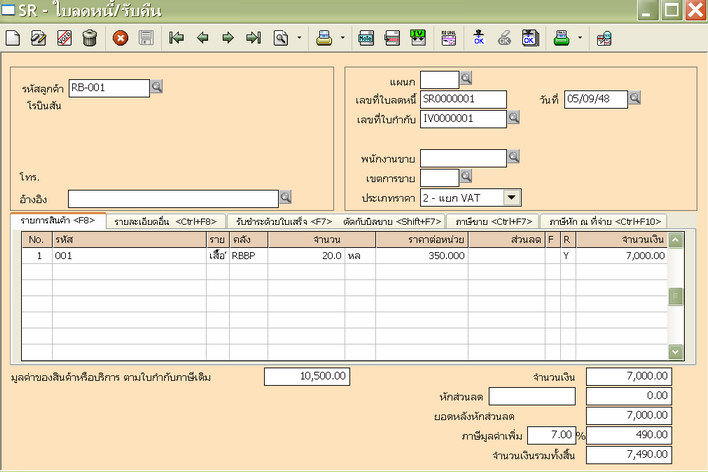Go to the previous record arrow

pyautogui.click(x=202, y=39)
